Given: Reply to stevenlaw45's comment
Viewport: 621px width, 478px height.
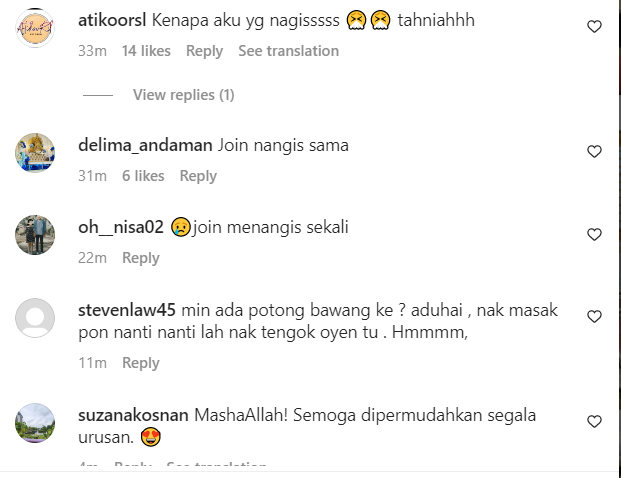Looking at the screenshot, I should (141, 363).
